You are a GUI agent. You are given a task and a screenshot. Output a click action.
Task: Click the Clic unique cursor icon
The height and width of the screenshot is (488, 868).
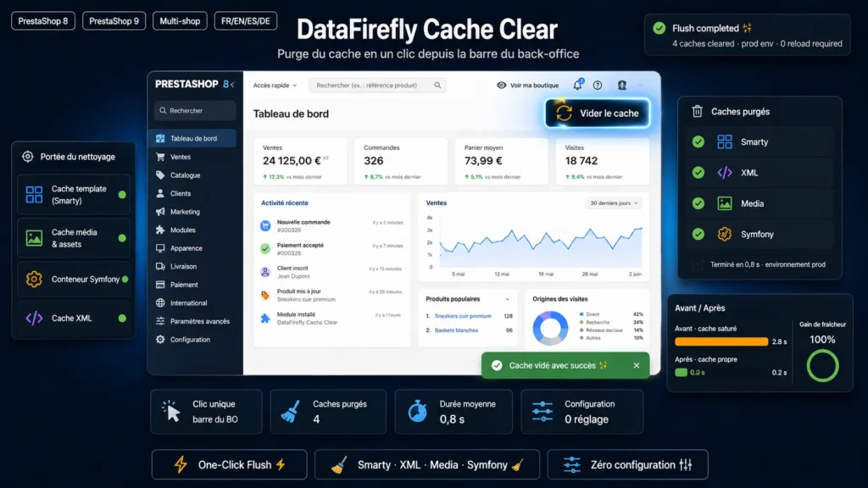point(171,412)
